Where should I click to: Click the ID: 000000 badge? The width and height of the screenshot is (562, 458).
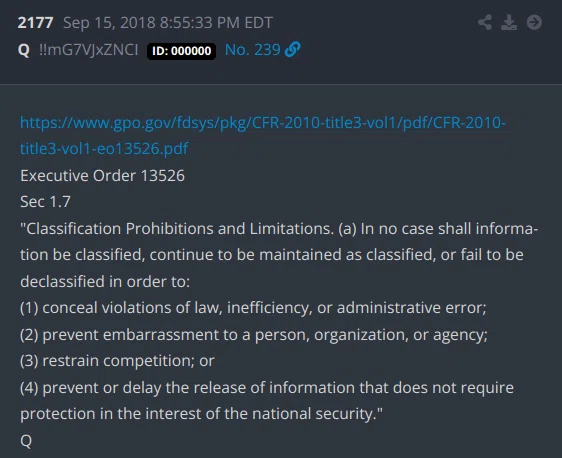pyautogui.click(x=181, y=51)
